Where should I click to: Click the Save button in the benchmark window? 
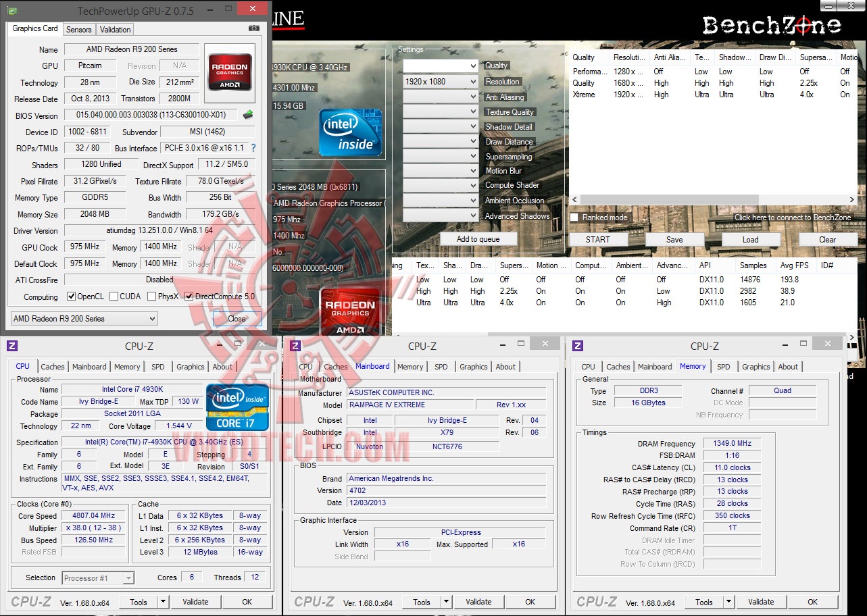pos(674,240)
